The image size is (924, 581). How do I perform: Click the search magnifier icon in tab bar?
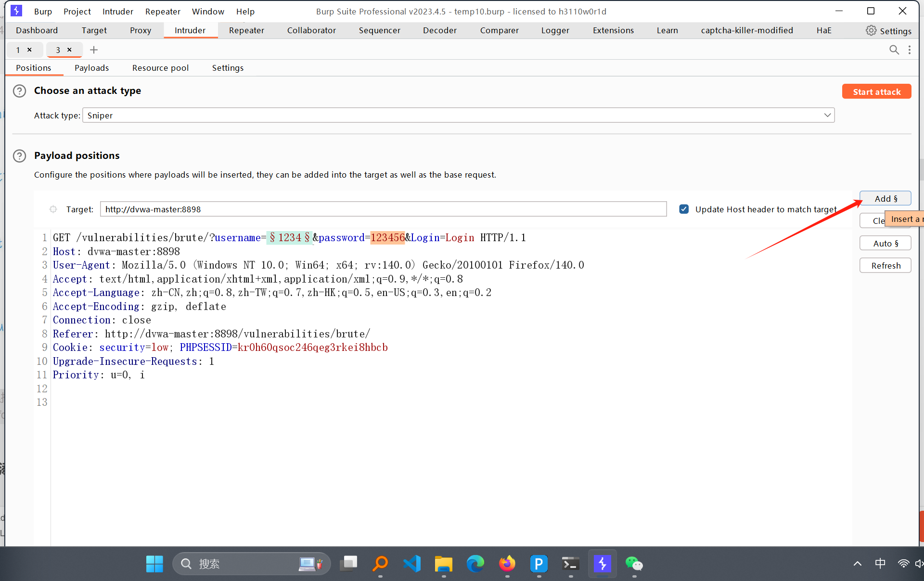coord(894,50)
